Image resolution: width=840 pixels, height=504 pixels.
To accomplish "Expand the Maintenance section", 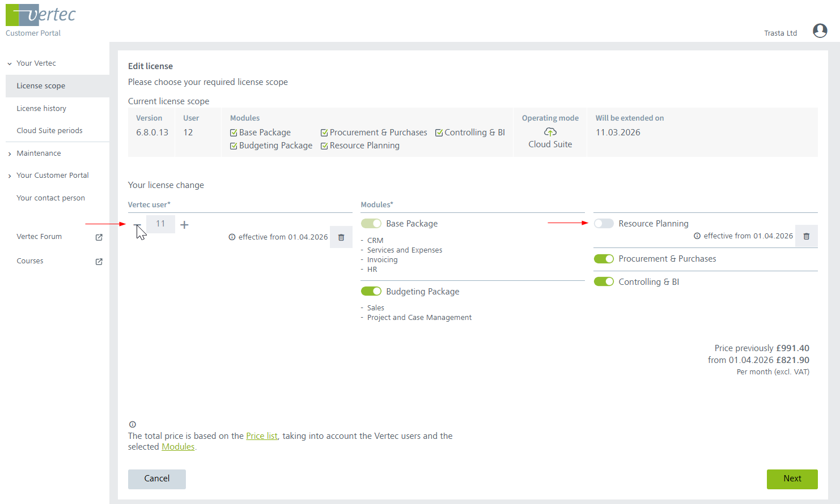I will click(10, 153).
